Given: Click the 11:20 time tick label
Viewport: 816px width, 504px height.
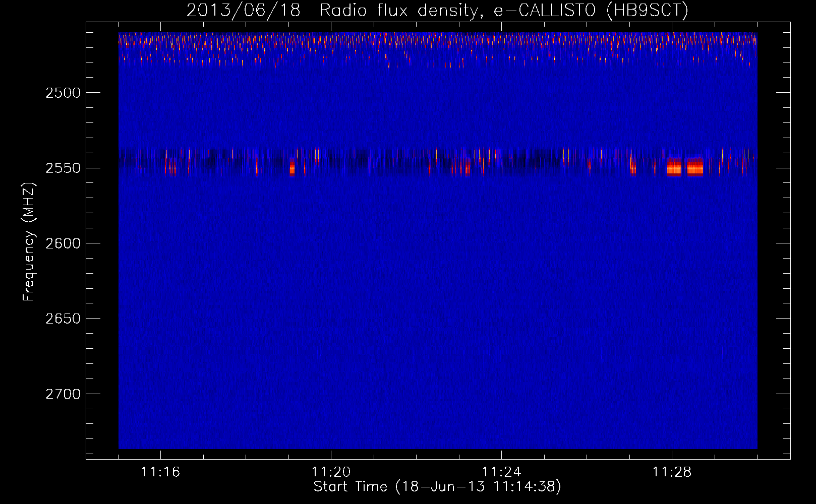Looking at the screenshot, I should coord(331,472).
